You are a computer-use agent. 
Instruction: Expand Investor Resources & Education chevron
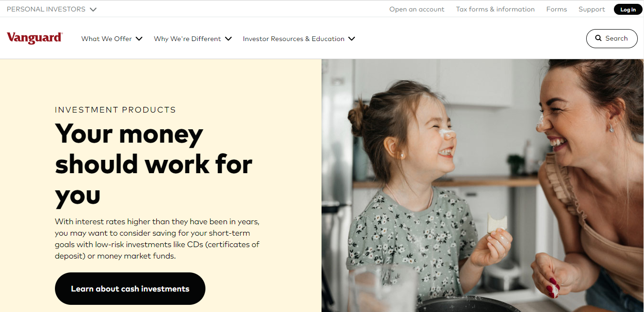(x=352, y=39)
